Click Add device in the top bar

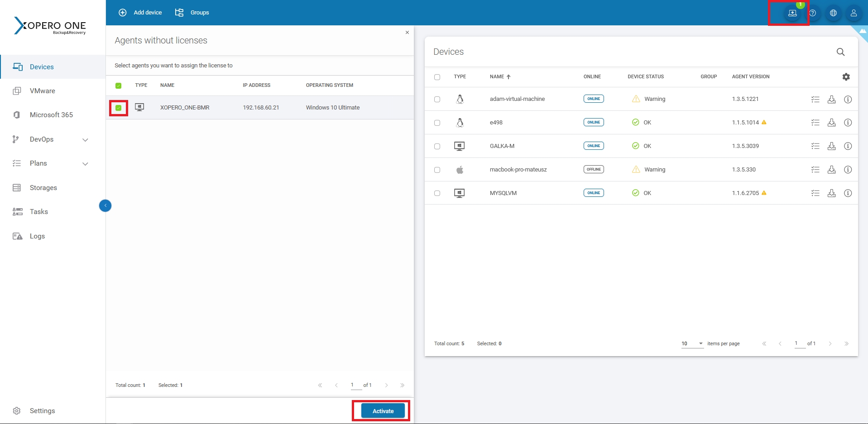point(140,13)
